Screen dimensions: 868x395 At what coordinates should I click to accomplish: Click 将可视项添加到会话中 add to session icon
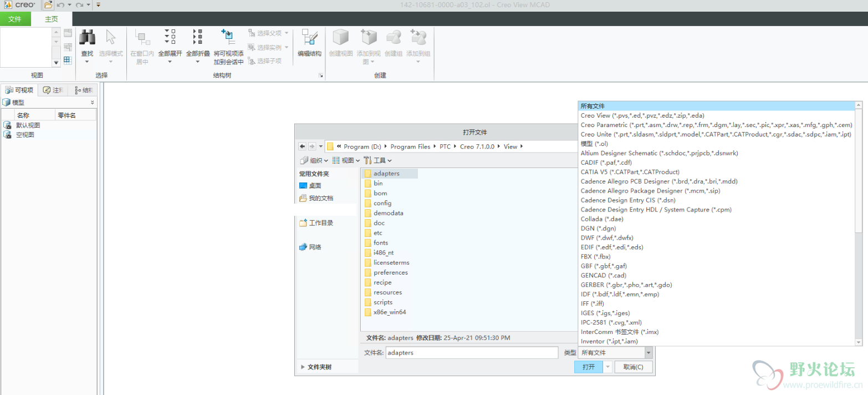point(228,37)
